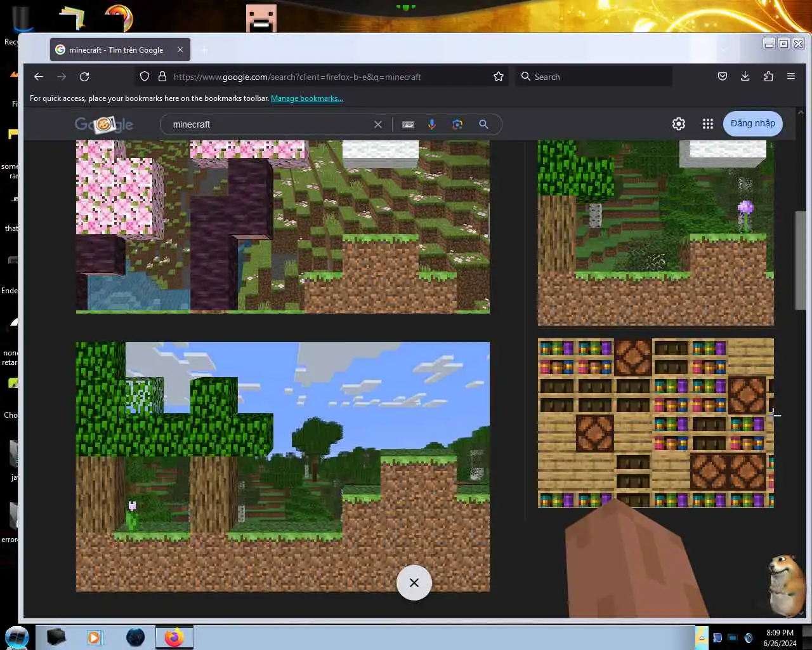Go back with the browser back arrow
Image resolution: width=812 pixels, height=650 pixels.
pyautogui.click(x=39, y=77)
